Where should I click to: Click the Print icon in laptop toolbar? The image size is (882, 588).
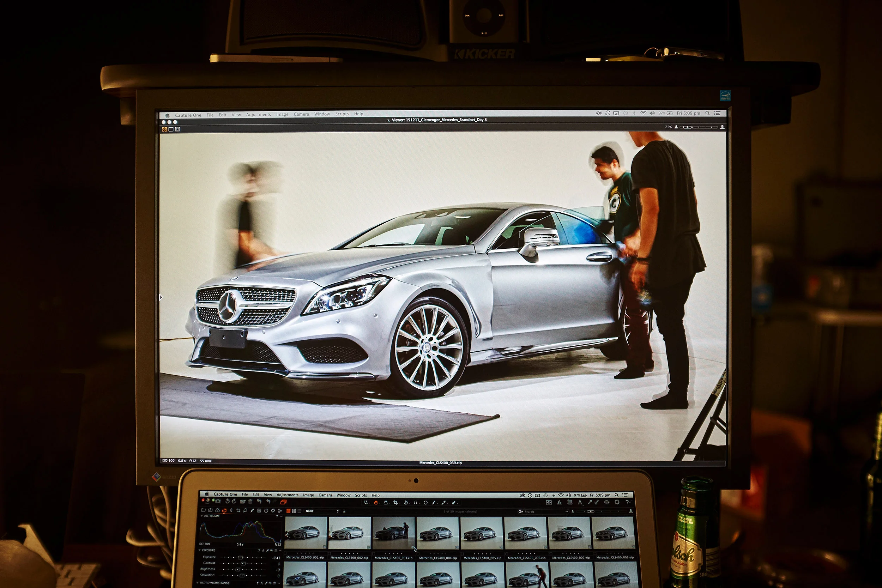tap(607, 503)
